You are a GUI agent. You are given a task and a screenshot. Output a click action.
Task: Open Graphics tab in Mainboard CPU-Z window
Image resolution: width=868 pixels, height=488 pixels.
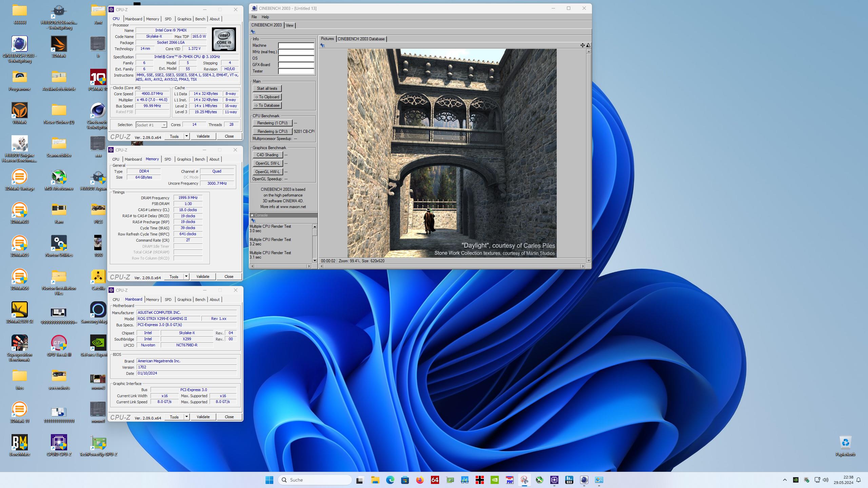(184, 300)
